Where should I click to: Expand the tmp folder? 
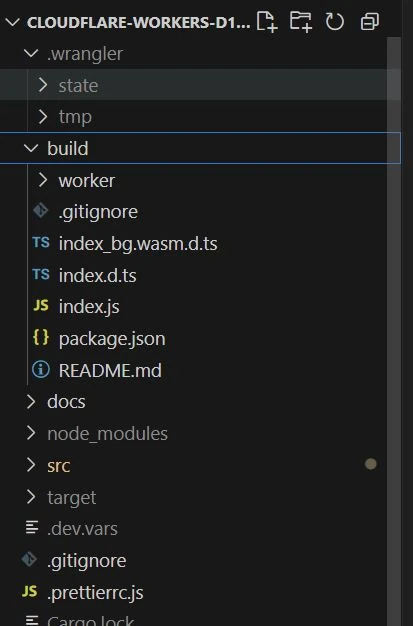click(42, 117)
